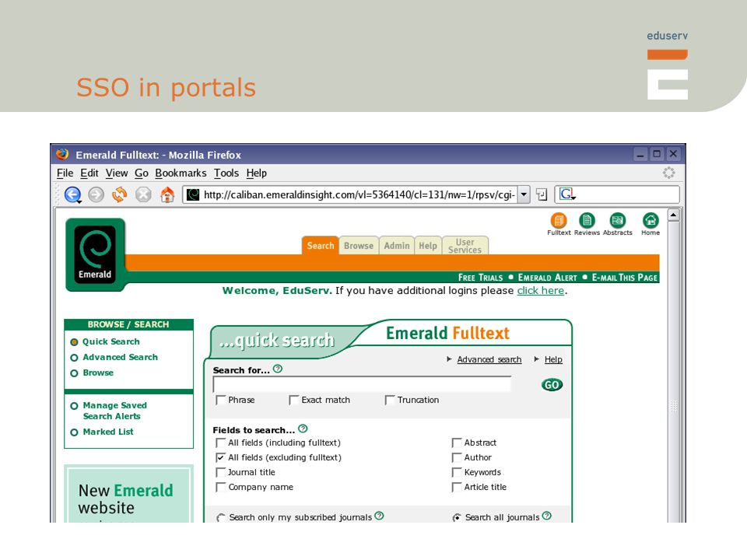Open the Fulltext database icon
Screen dimensions: 747x560
tap(559, 220)
